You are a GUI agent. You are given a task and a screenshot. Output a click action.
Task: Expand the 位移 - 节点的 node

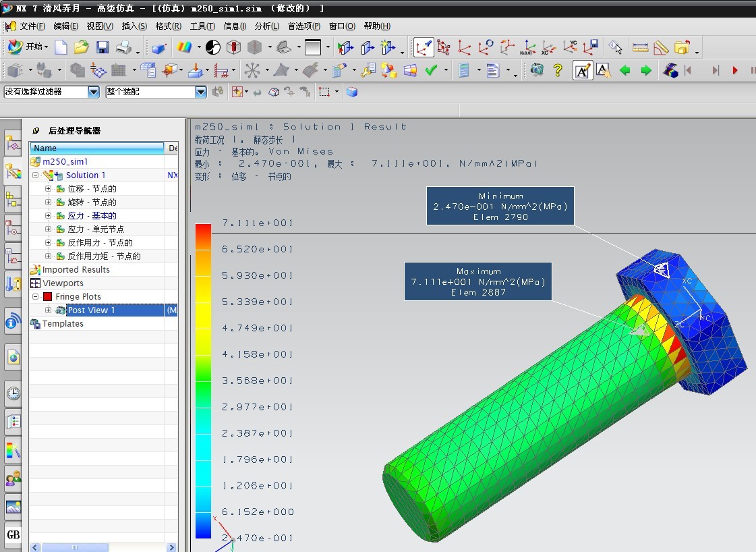click(x=48, y=189)
